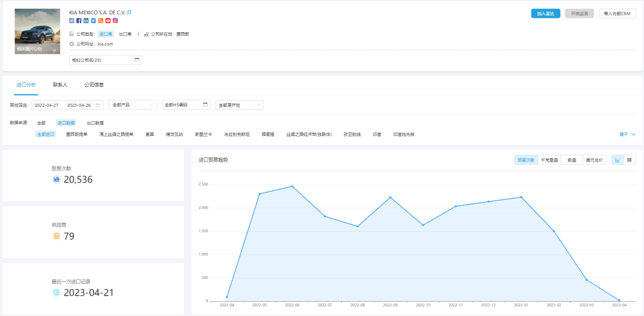Select 美元总价 chart metric toggle
The height and width of the screenshot is (316, 644).
(595, 160)
